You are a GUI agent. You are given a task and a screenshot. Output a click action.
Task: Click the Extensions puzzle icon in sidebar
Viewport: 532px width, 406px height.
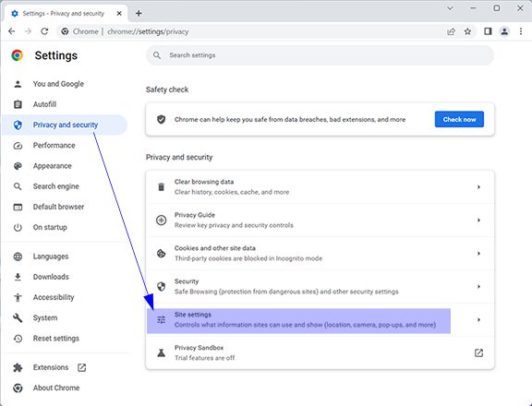(18, 367)
